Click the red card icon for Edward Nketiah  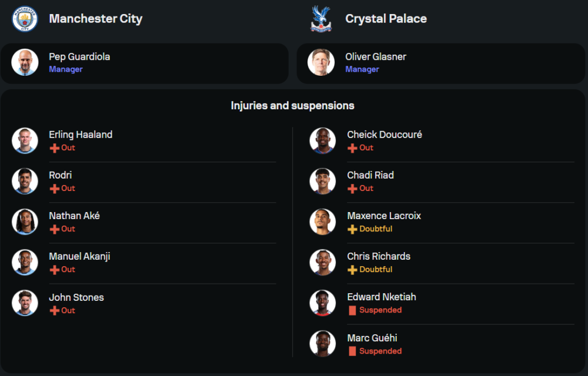tap(353, 310)
